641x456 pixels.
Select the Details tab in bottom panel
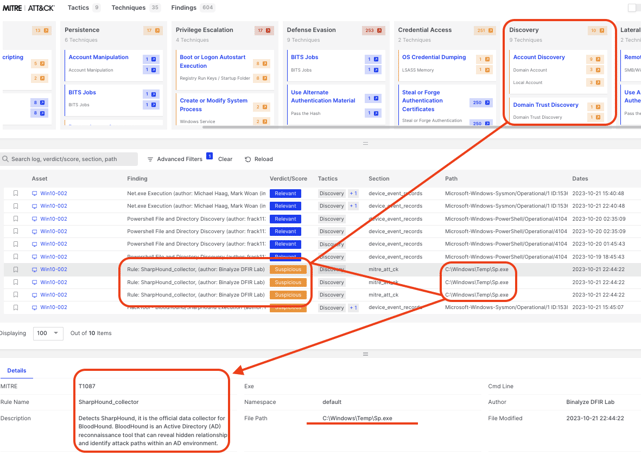(x=17, y=371)
